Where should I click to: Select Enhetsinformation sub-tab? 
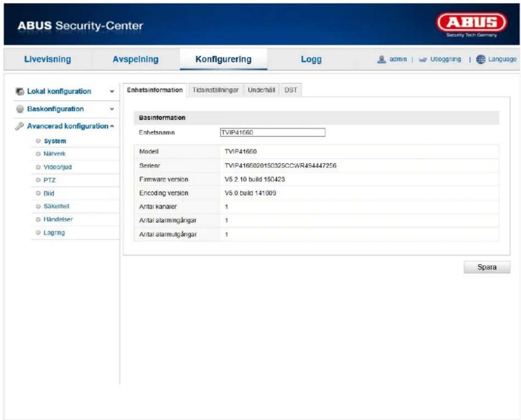click(x=155, y=90)
